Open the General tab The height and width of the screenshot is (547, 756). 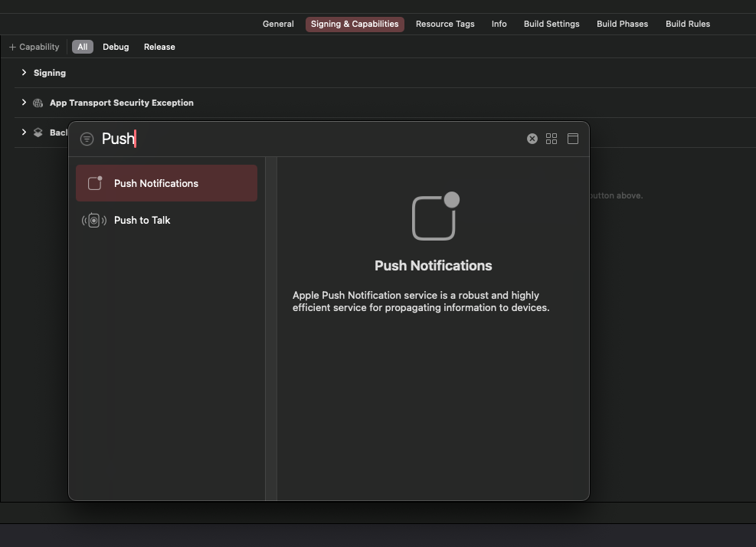(278, 24)
